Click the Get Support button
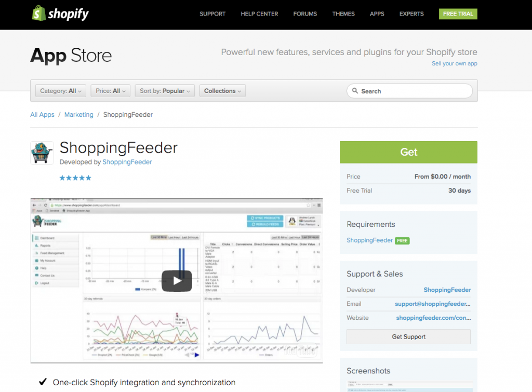 [408, 337]
